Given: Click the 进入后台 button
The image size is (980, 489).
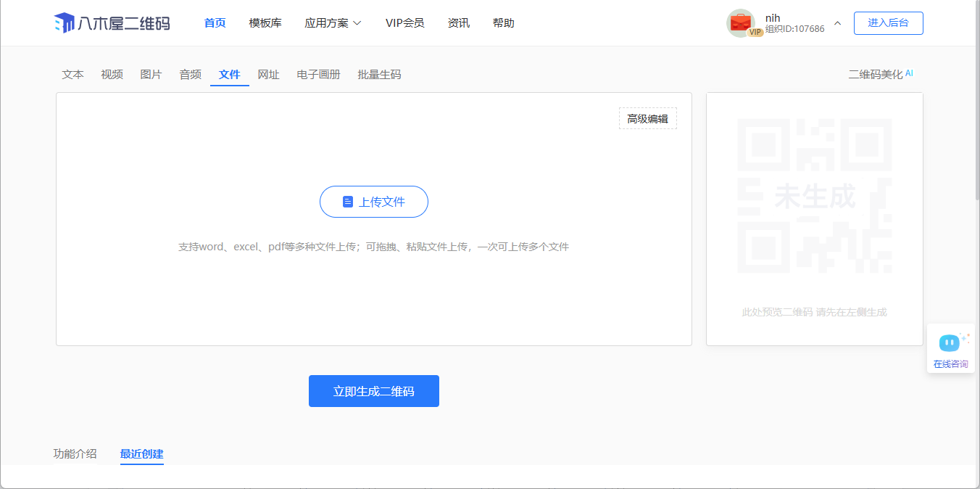Looking at the screenshot, I should [888, 23].
